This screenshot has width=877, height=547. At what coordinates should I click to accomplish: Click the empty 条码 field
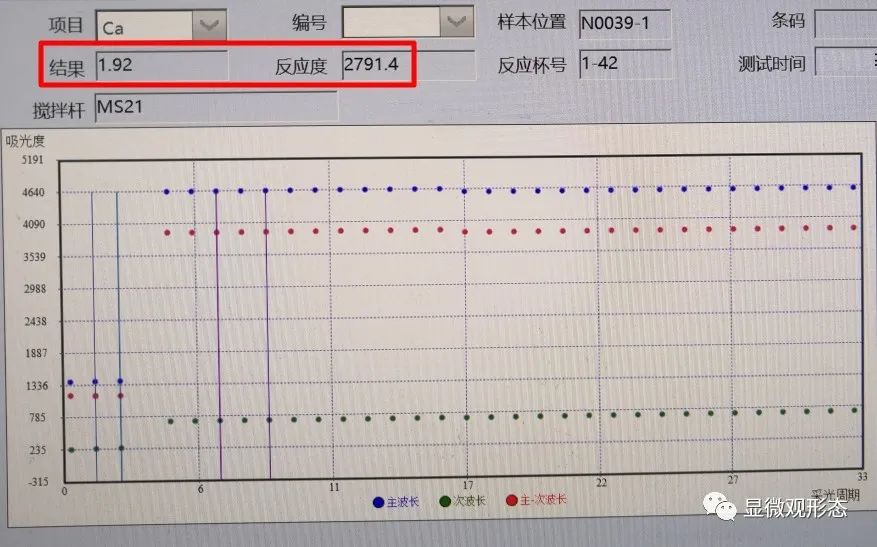coord(845,23)
